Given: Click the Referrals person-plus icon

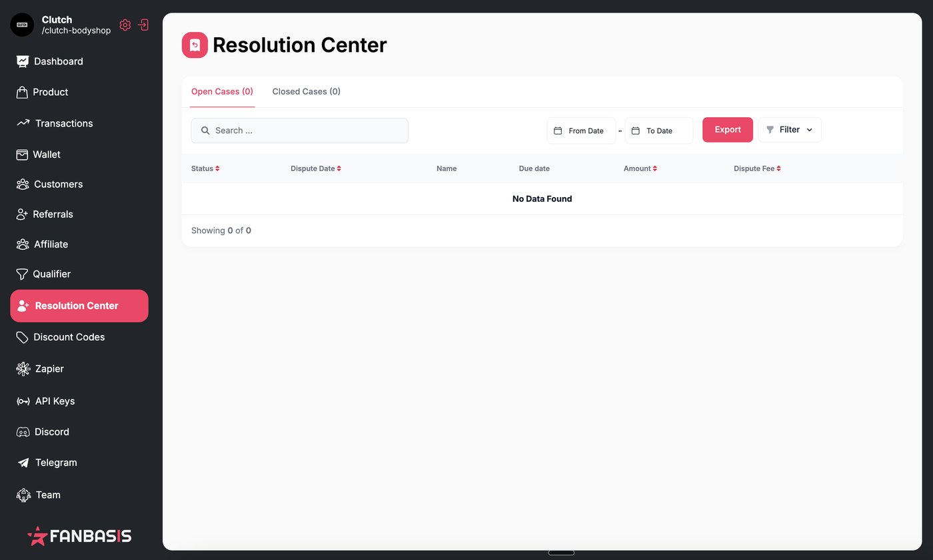Looking at the screenshot, I should [x=22, y=214].
